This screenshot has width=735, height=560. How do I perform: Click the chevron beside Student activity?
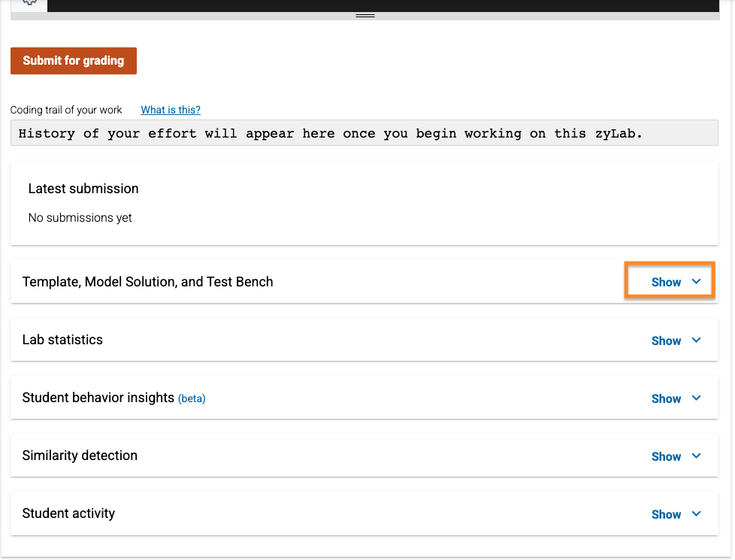tap(696, 513)
